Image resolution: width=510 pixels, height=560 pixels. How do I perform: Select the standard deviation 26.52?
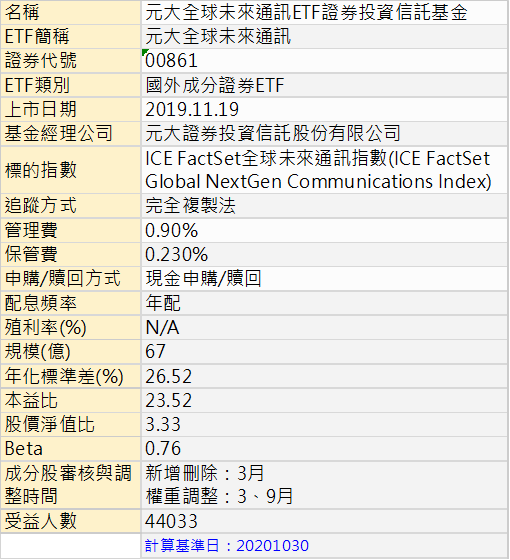click(x=169, y=376)
